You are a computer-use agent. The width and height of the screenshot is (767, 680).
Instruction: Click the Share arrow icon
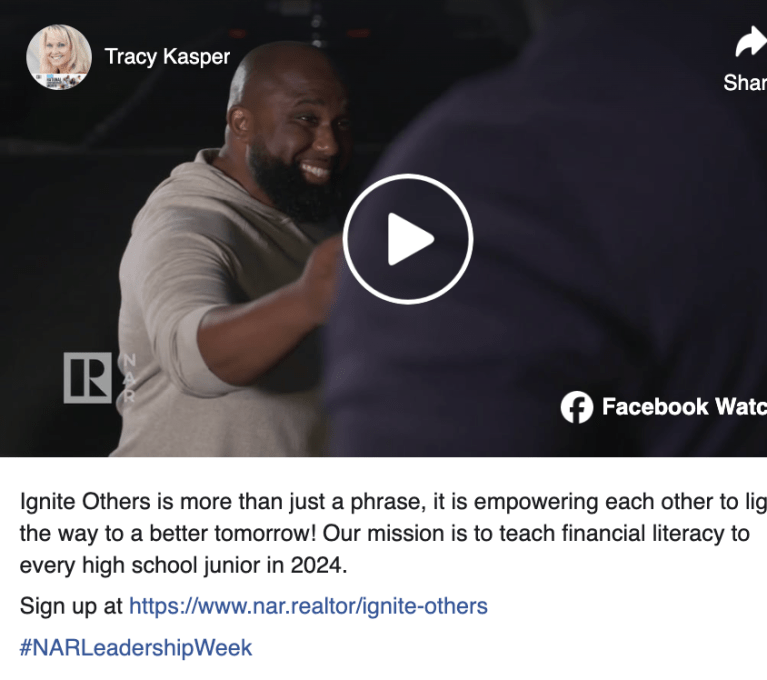pos(751,42)
